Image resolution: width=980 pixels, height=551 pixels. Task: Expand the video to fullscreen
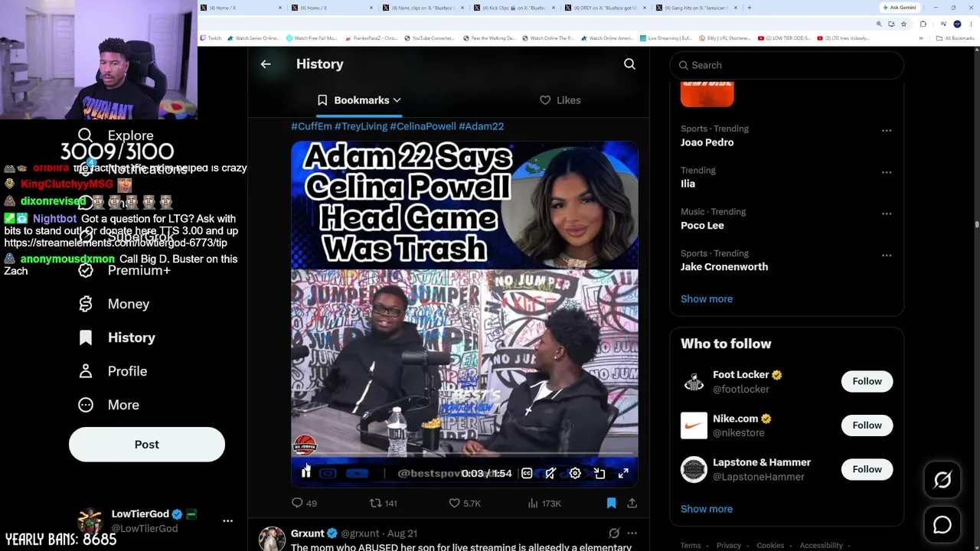[623, 474]
